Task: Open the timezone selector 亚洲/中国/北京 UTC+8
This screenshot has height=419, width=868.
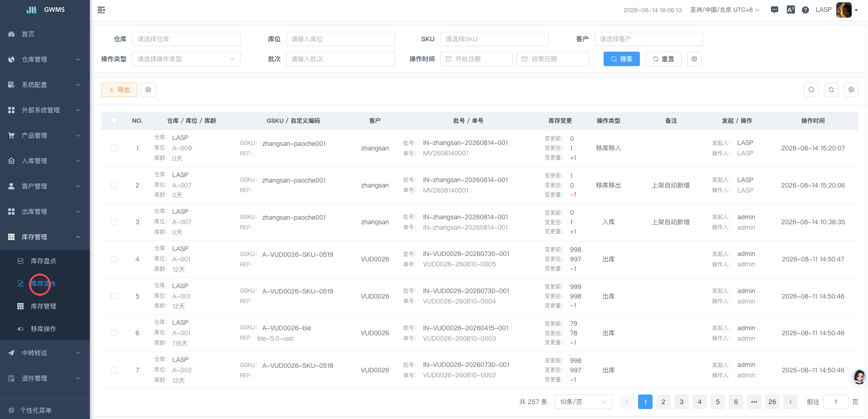Action: [x=725, y=10]
